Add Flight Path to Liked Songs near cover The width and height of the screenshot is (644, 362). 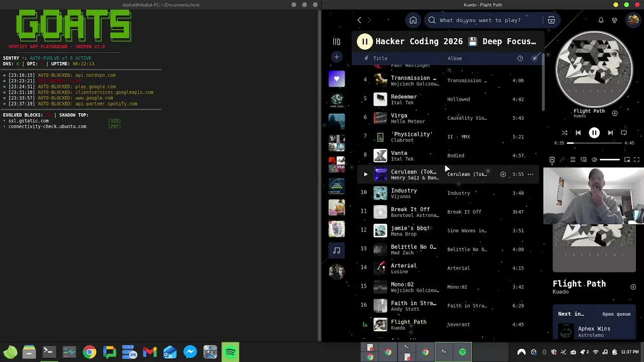pyautogui.click(x=615, y=113)
